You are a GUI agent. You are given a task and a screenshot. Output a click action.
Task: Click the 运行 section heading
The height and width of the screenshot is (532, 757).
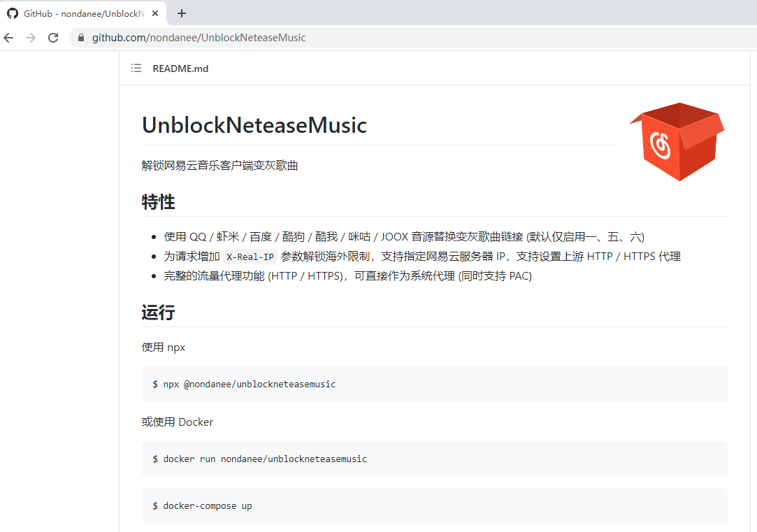(x=159, y=312)
